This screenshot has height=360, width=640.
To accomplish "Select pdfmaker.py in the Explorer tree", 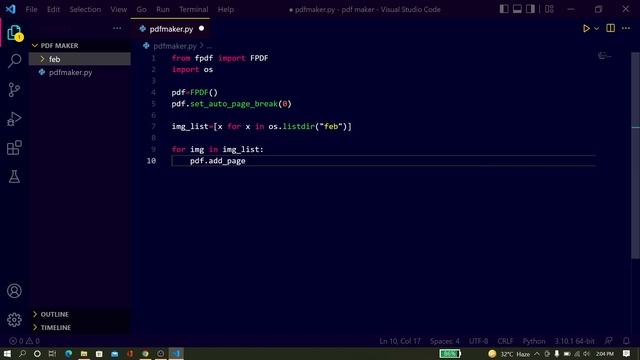I will point(80,72).
